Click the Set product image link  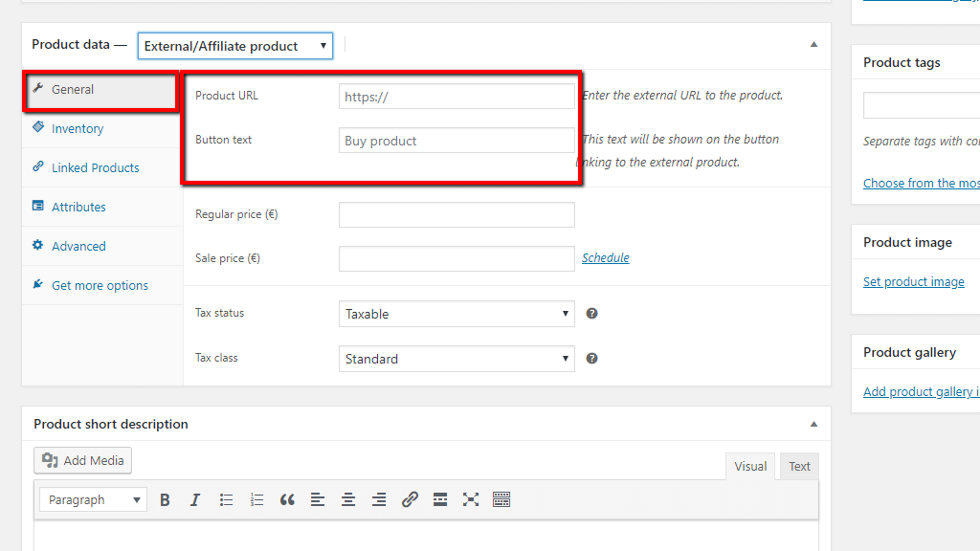[914, 282]
